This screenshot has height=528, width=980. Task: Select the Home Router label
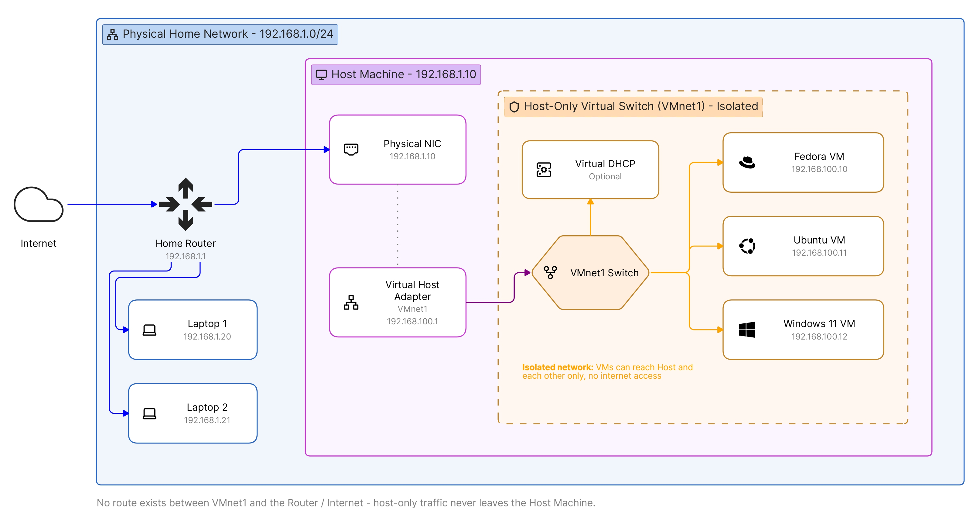coord(186,243)
